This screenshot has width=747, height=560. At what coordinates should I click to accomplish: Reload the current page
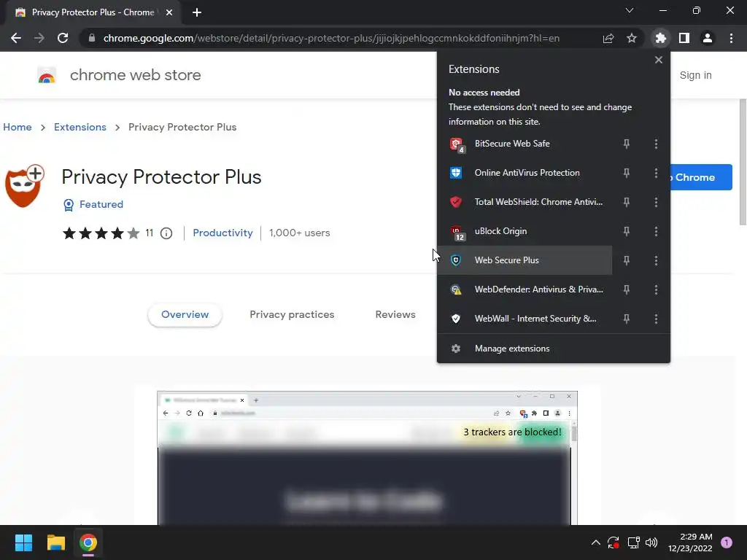[63, 38]
